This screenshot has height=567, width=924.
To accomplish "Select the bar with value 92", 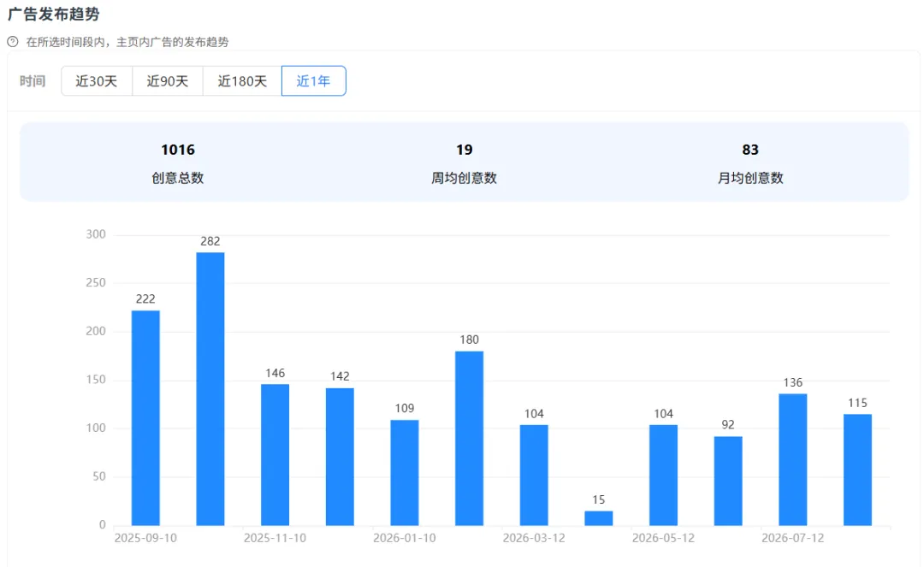I will (728, 481).
